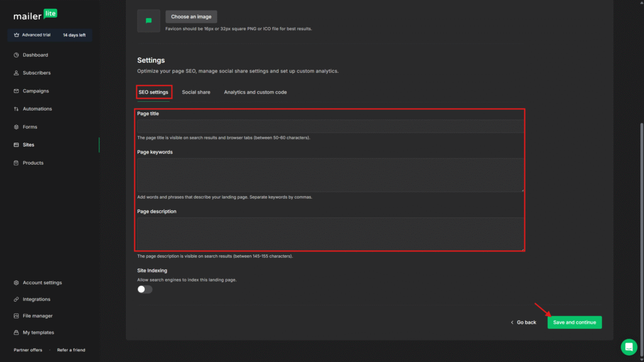Open Campaigns via its envelope icon
This screenshot has height=362, width=644.
click(x=16, y=91)
